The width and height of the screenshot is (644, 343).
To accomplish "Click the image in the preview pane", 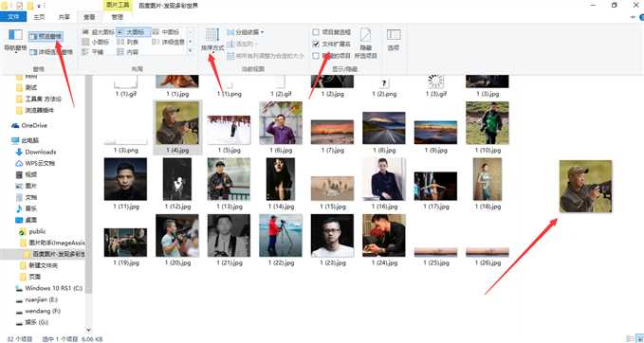I will click(x=586, y=187).
